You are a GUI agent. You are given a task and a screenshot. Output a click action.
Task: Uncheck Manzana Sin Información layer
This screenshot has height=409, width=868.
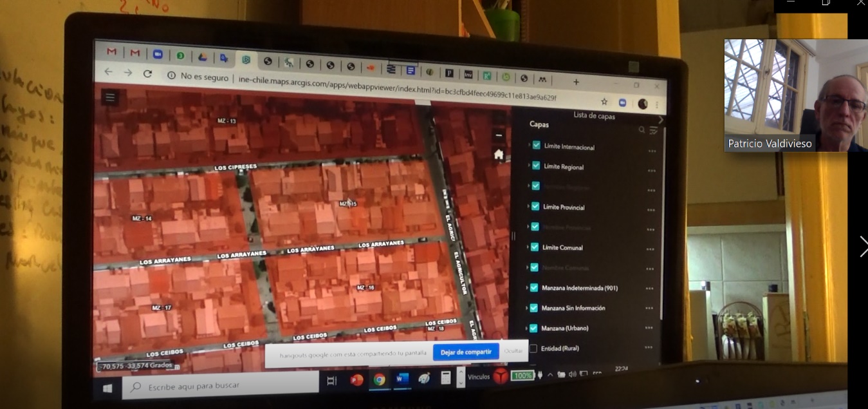[x=533, y=308]
